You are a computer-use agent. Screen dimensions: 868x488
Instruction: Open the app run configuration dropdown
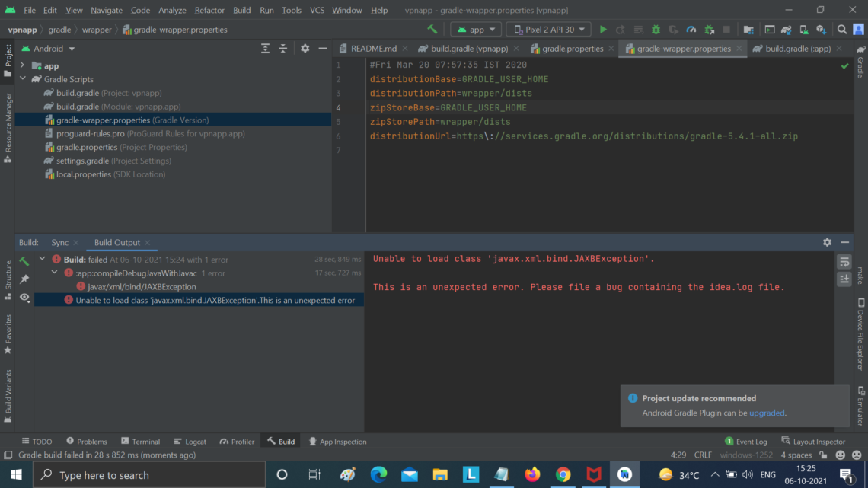click(476, 30)
